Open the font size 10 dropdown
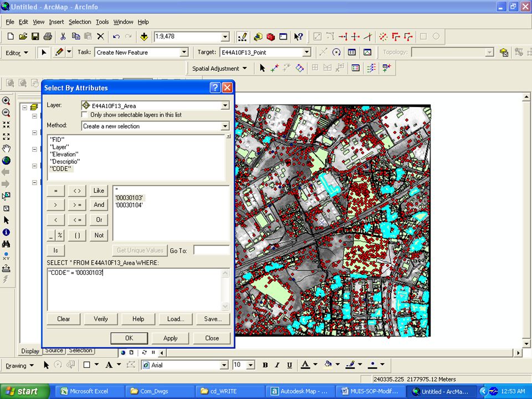532x399 pixels. [250, 365]
